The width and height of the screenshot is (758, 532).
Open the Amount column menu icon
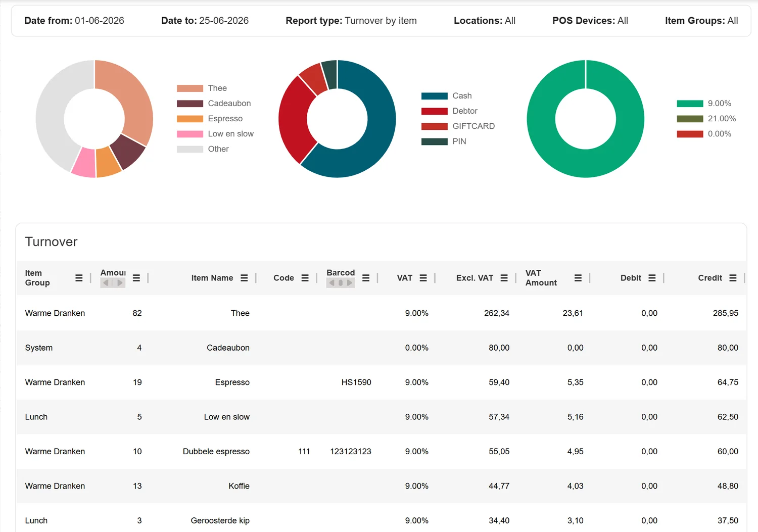[x=136, y=278]
